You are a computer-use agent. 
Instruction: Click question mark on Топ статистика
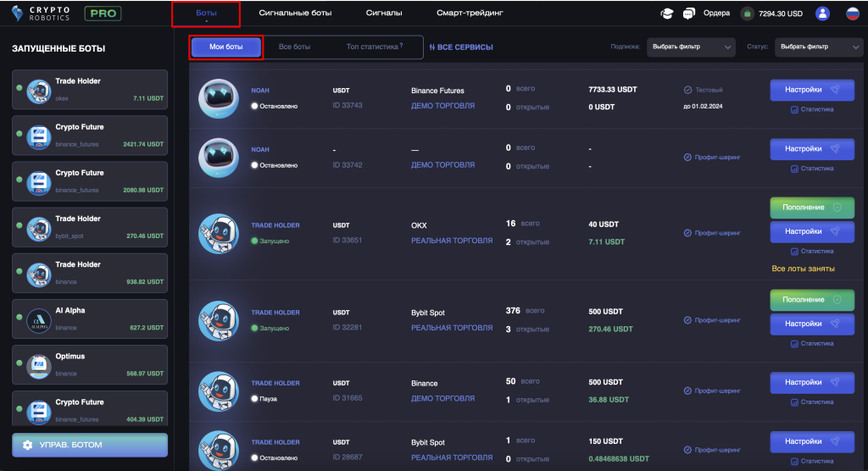401,46
